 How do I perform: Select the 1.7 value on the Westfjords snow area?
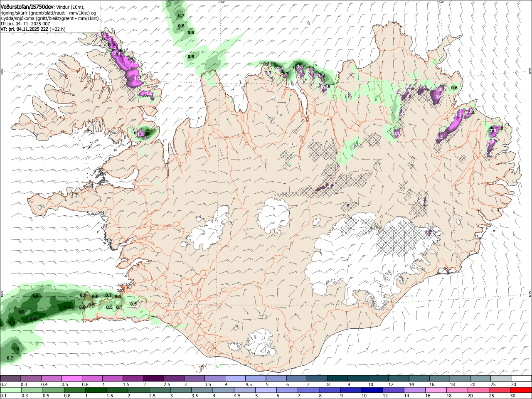[138, 78]
